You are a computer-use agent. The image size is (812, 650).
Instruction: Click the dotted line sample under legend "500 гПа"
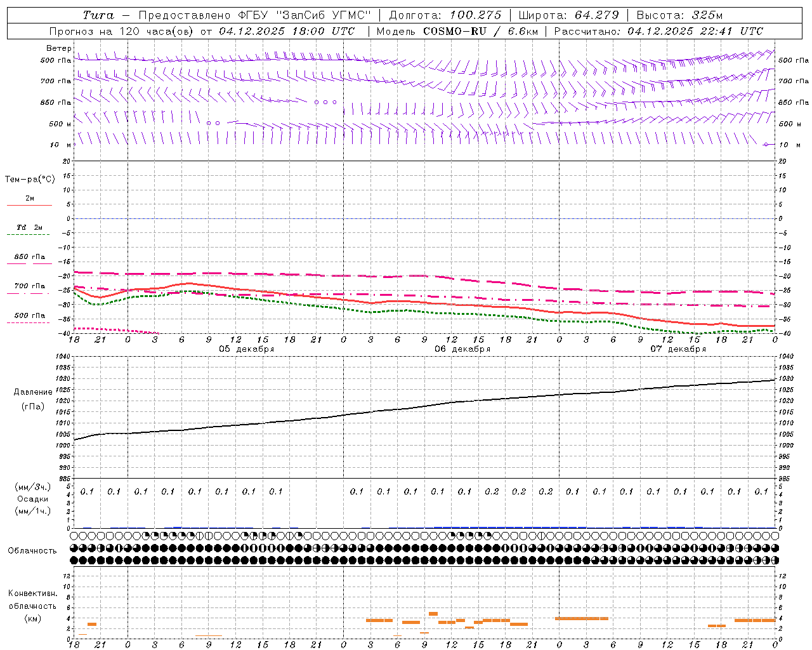(x=29, y=323)
